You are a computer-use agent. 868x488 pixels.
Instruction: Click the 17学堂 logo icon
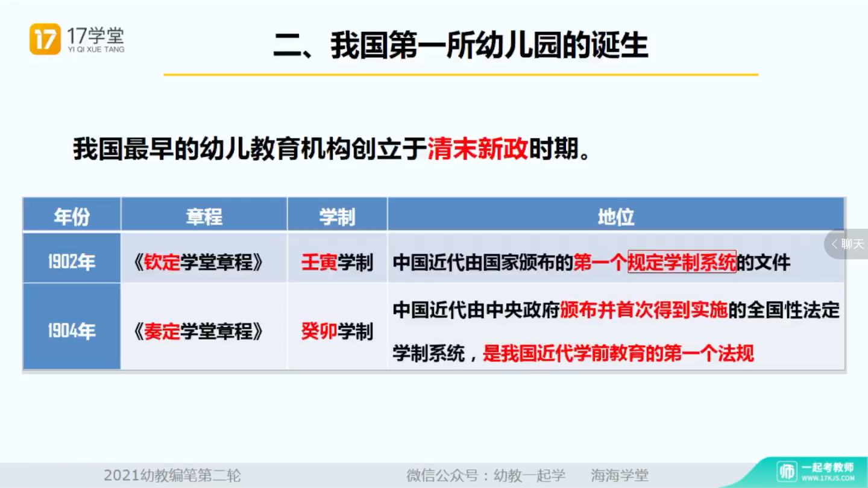click(45, 39)
